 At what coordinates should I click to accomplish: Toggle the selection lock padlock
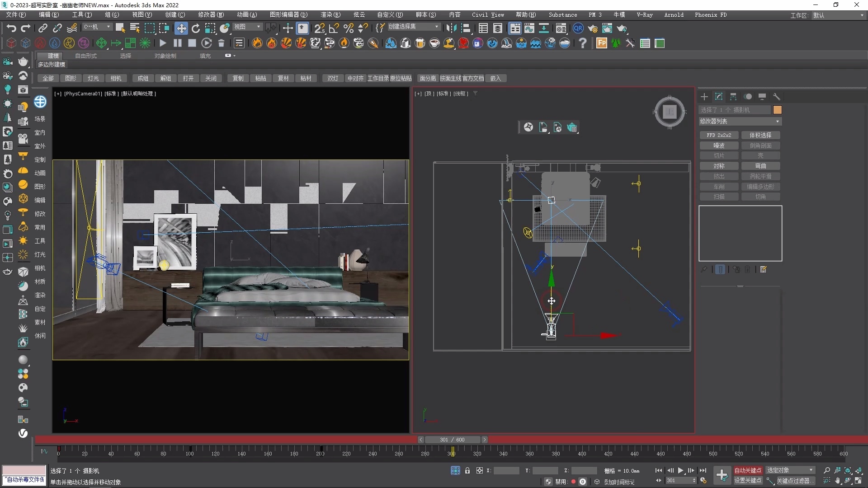click(x=467, y=470)
